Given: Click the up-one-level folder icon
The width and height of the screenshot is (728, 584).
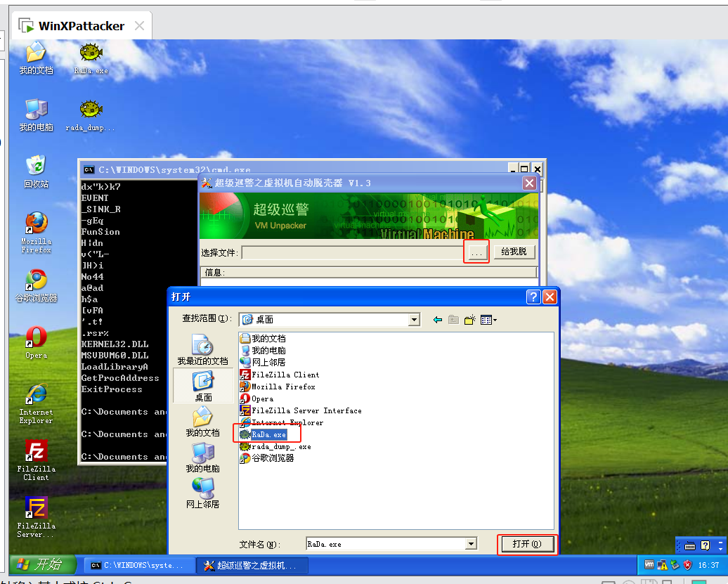Looking at the screenshot, I should click(x=454, y=320).
